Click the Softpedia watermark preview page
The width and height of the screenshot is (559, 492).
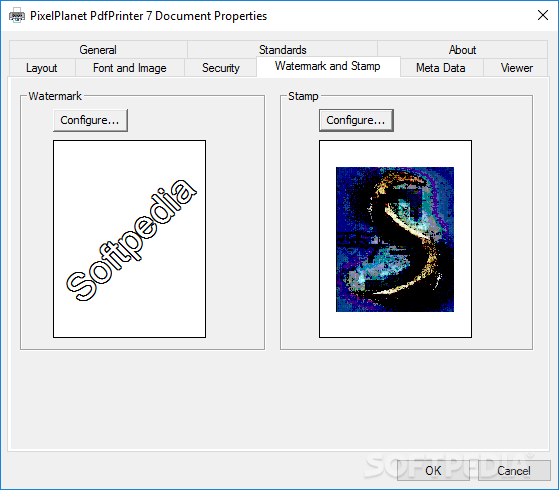[129, 239]
